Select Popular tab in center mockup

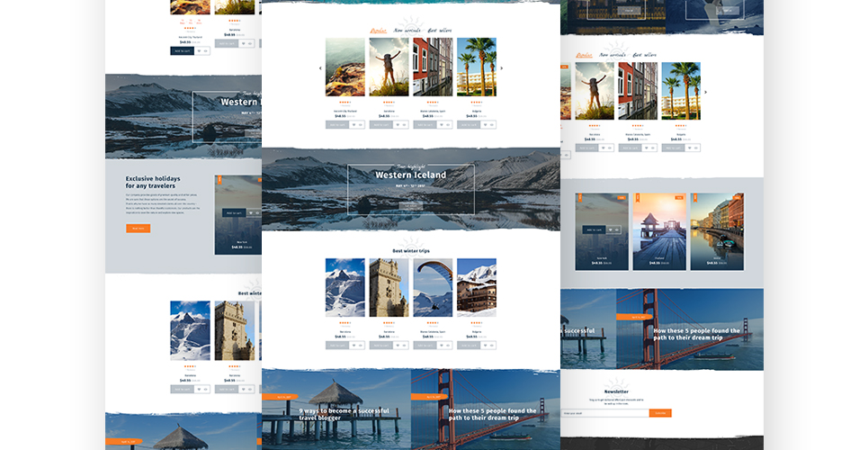[378, 31]
